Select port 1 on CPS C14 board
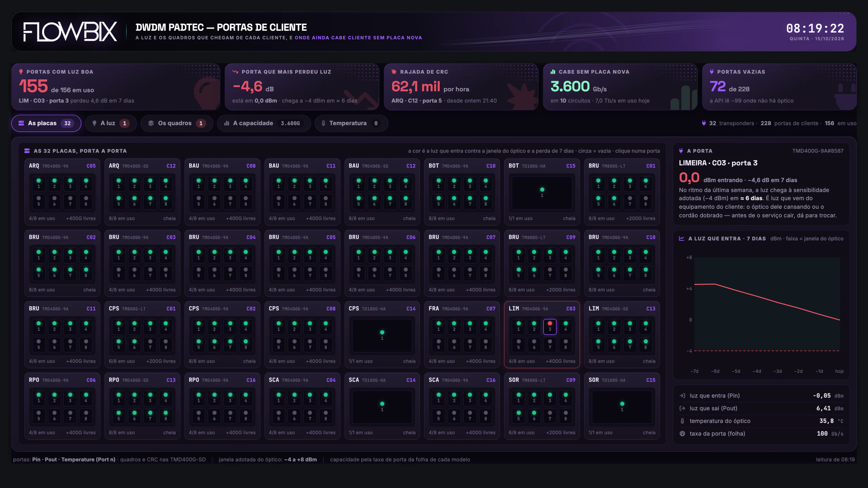 [x=382, y=335]
